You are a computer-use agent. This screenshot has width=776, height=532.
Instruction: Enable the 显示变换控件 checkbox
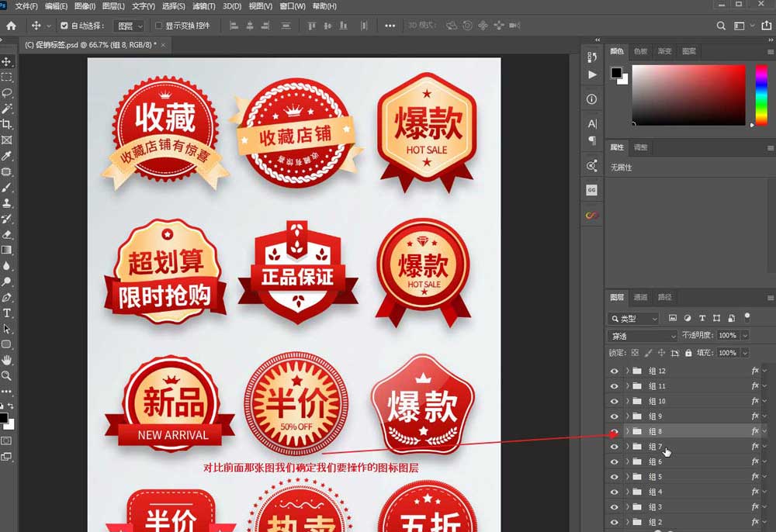(x=158, y=26)
